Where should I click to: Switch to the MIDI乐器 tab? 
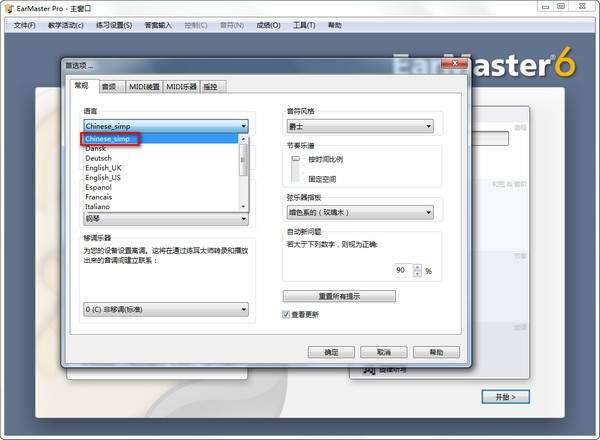(181, 87)
